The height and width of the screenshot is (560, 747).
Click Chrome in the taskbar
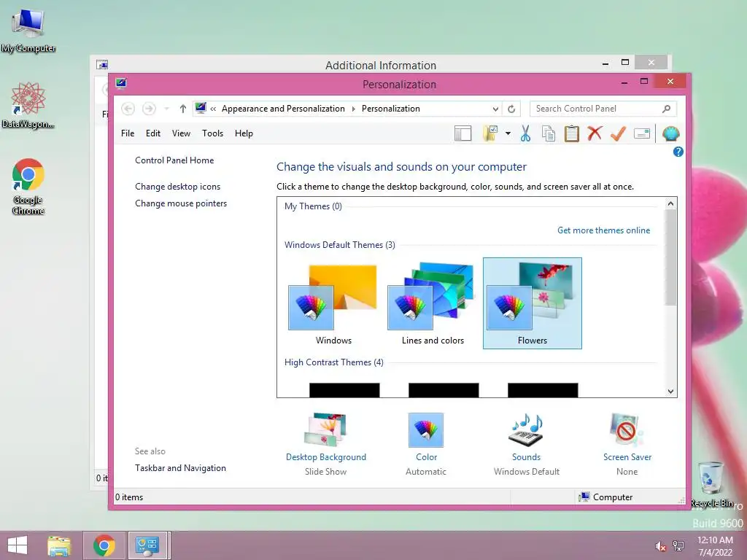pos(104,545)
